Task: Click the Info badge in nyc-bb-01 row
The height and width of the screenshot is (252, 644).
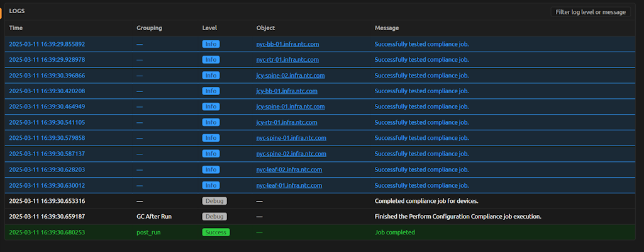Action: click(x=211, y=44)
